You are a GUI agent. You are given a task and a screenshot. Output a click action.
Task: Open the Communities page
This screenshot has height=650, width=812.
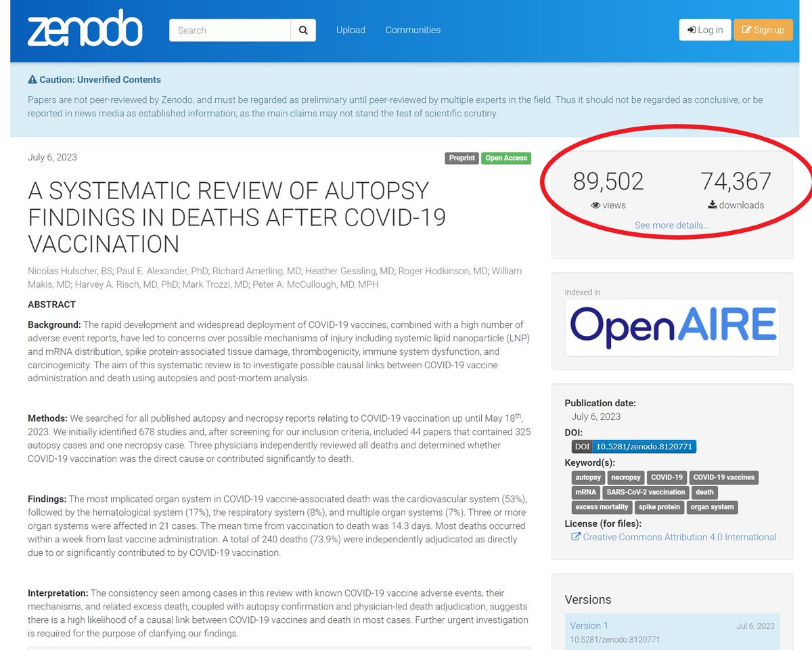coord(413,30)
